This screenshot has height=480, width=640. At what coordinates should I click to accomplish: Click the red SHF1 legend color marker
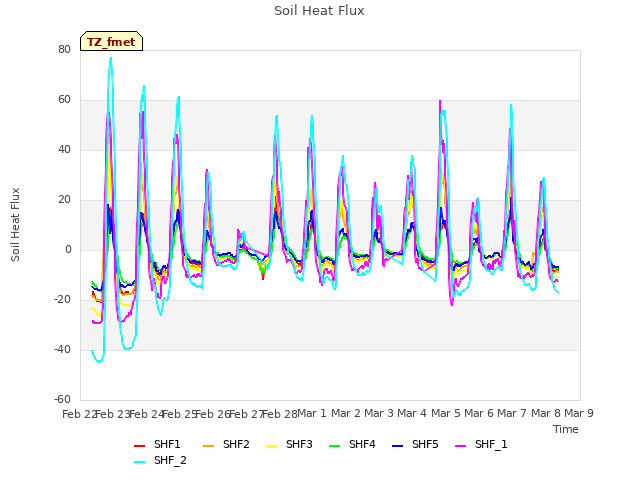140,446
